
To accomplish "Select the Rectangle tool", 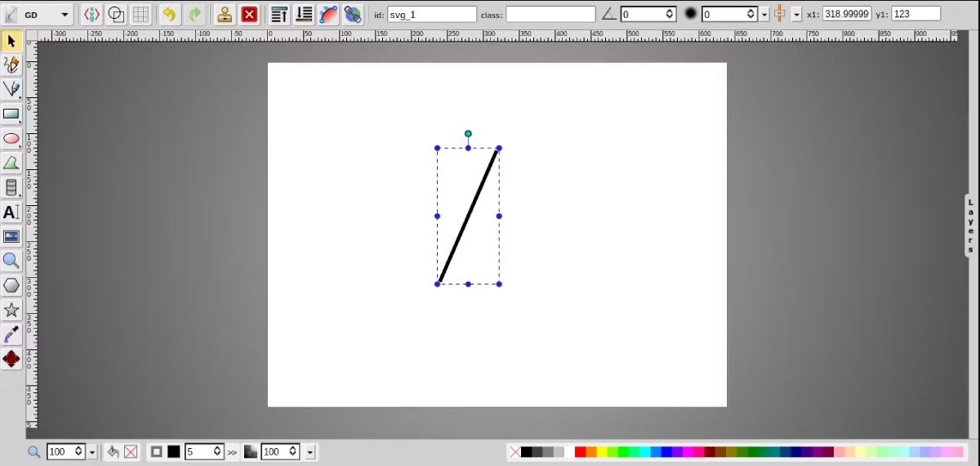I will 11,114.
